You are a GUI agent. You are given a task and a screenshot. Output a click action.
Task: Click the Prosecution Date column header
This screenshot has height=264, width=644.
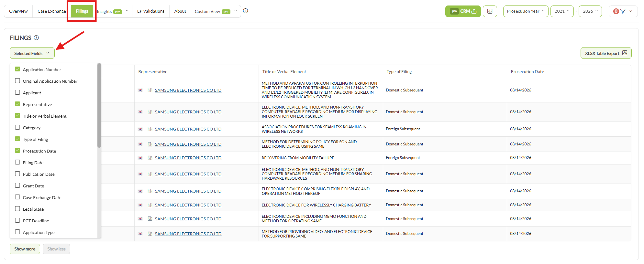click(527, 72)
